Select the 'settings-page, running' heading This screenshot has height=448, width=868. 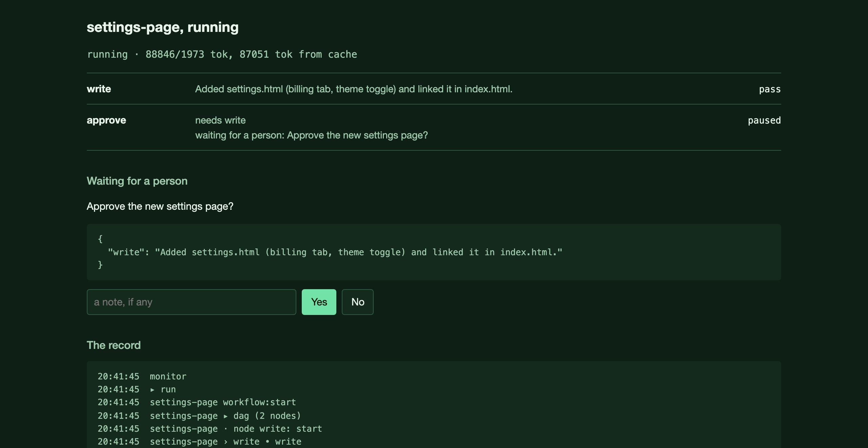point(163,27)
